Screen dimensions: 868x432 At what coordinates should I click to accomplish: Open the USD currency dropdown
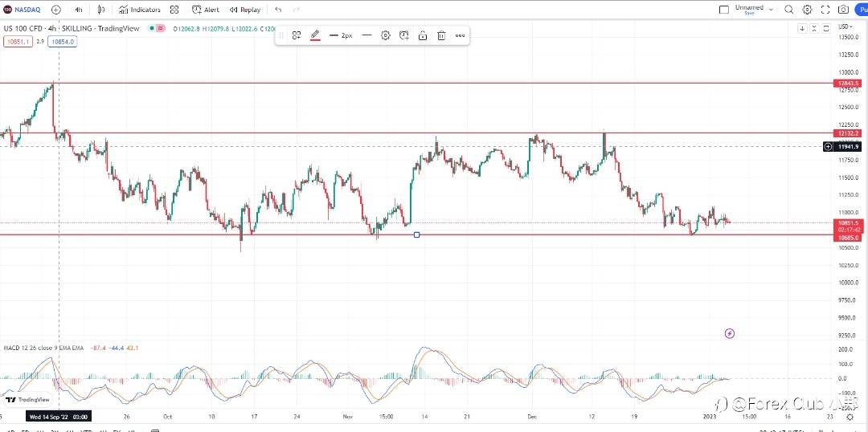tap(845, 26)
